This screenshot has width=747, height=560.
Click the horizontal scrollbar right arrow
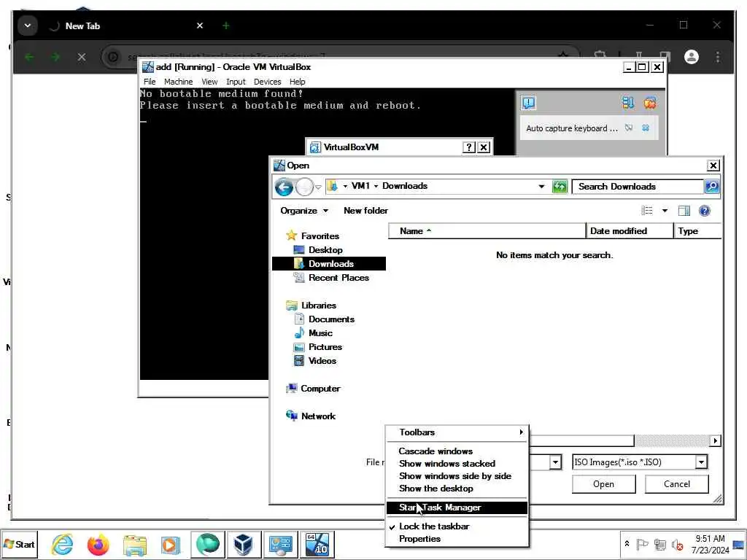pyautogui.click(x=715, y=441)
